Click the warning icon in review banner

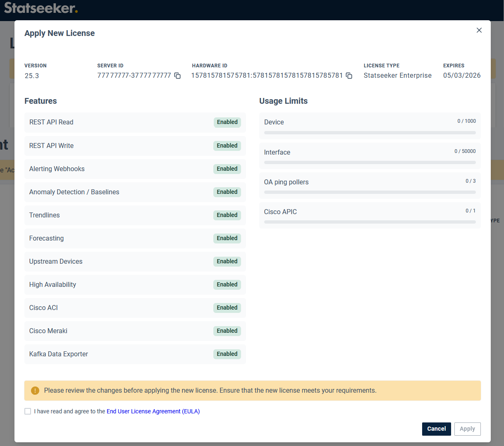click(35, 391)
